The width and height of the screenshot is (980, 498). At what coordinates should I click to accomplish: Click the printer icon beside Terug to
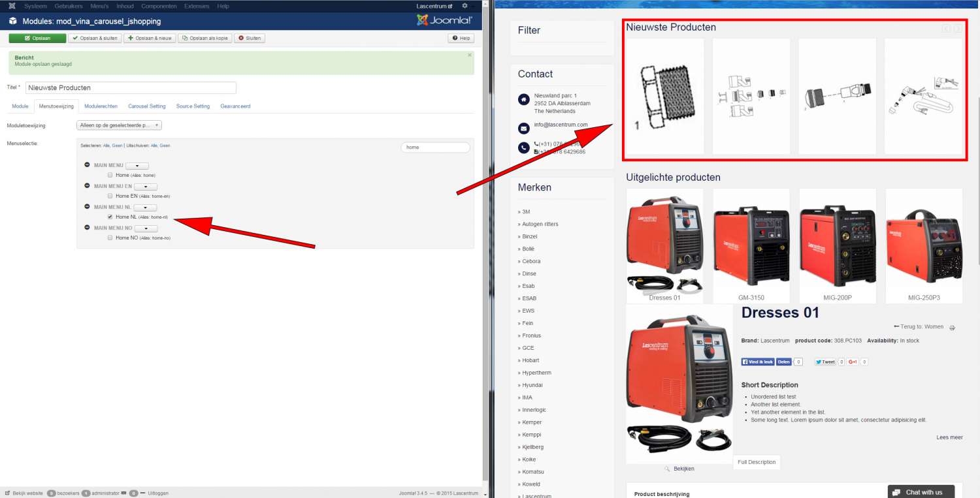click(x=952, y=328)
